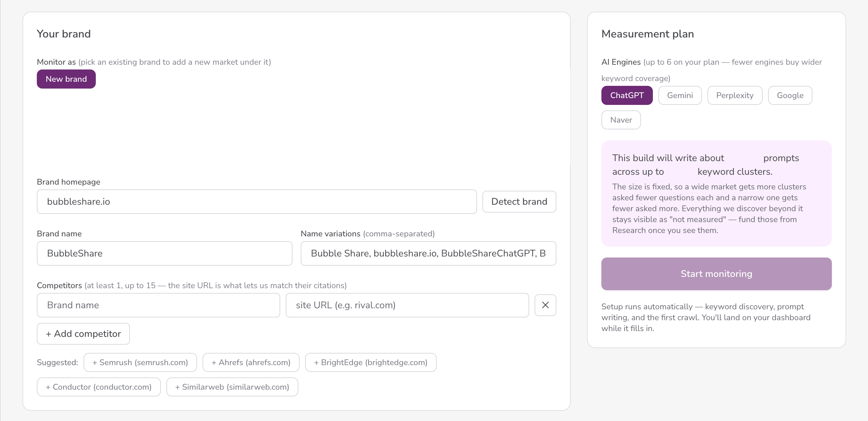Screen dimensions: 868x421
Task: Add suggested competitor Semrush
Action: point(140,362)
